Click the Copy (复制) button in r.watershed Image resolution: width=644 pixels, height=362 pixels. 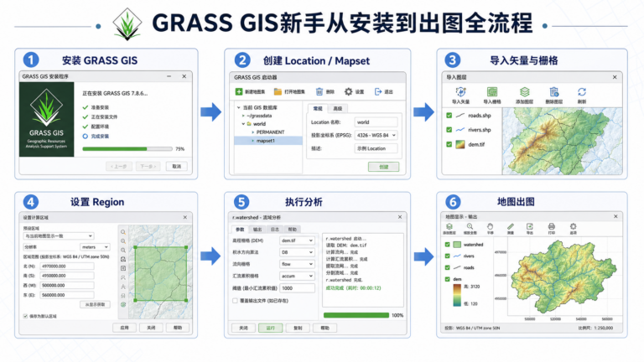(x=298, y=328)
